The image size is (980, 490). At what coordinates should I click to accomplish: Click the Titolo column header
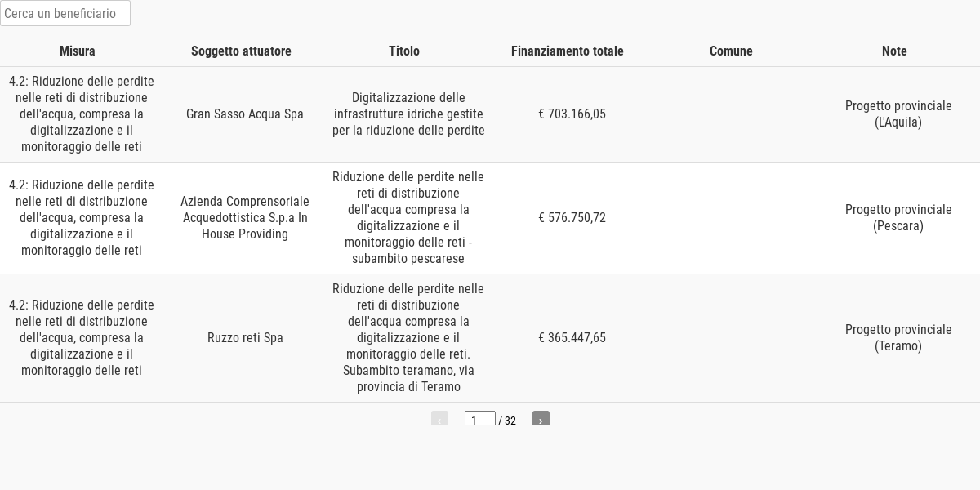[x=404, y=51]
